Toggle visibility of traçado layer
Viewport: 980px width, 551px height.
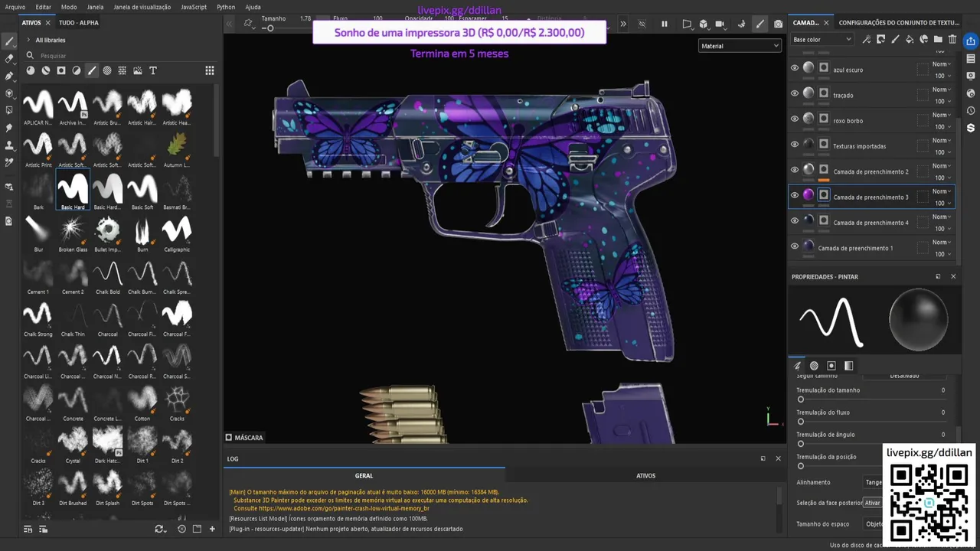(795, 93)
